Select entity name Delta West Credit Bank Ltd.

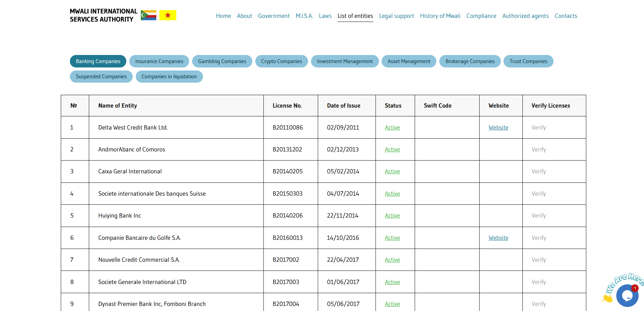tap(133, 128)
